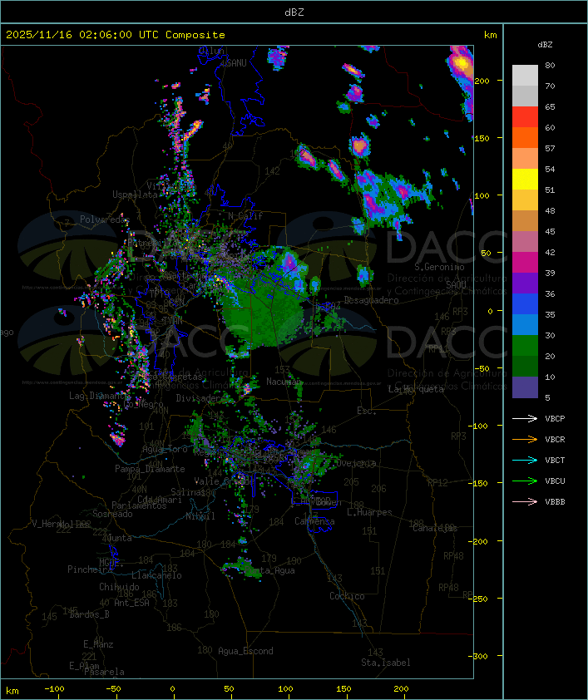
Task: Click the Pampa_Diamante place label
Action: point(150,469)
